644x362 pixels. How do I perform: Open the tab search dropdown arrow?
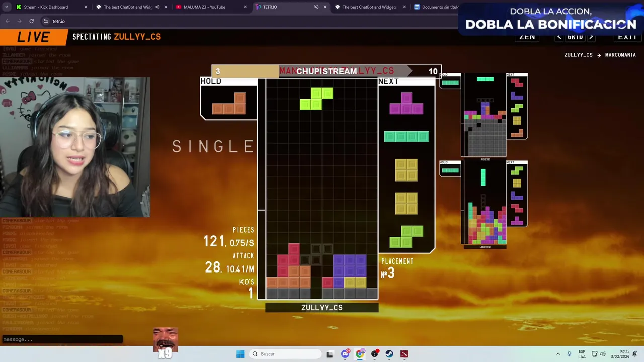(x=6, y=7)
